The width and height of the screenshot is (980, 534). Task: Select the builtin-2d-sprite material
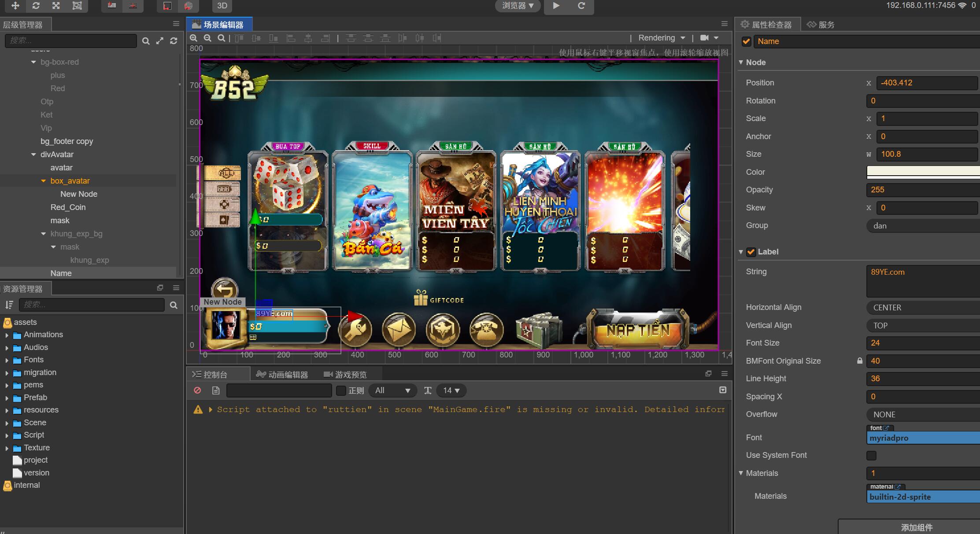click(x=923, y=497)
